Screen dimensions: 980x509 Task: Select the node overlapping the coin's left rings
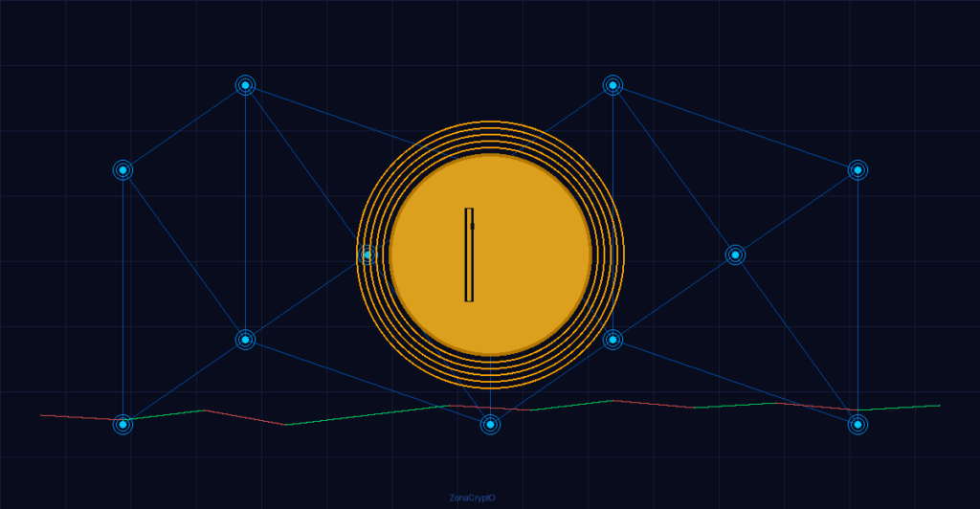[367, 254]
